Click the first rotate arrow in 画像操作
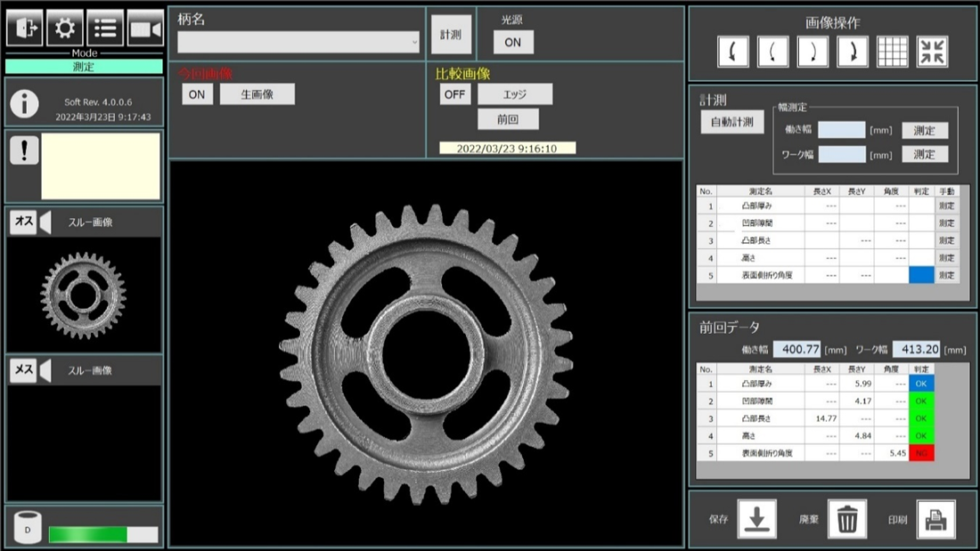Image resolution: width=980 pixels, height=551 pixels. [733, 53]
